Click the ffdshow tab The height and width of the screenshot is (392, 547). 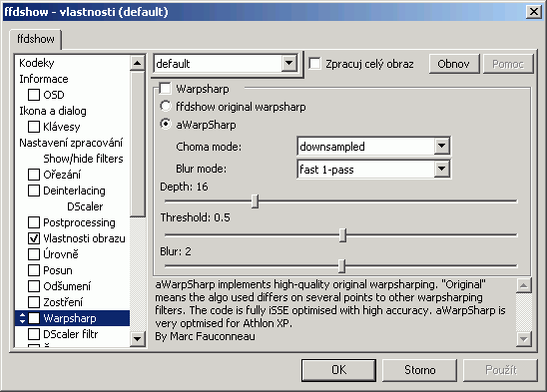(x=36, y=39)
